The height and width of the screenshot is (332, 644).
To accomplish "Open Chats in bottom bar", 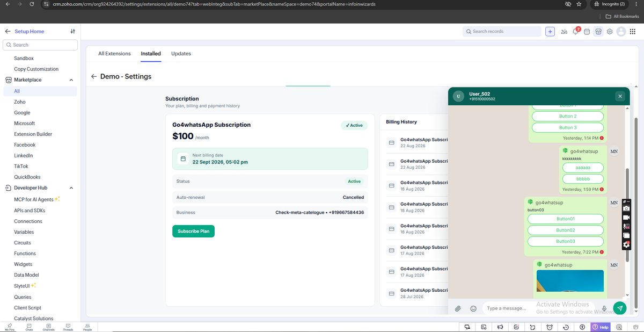I will pyautogui.click(x=29, y=327).
